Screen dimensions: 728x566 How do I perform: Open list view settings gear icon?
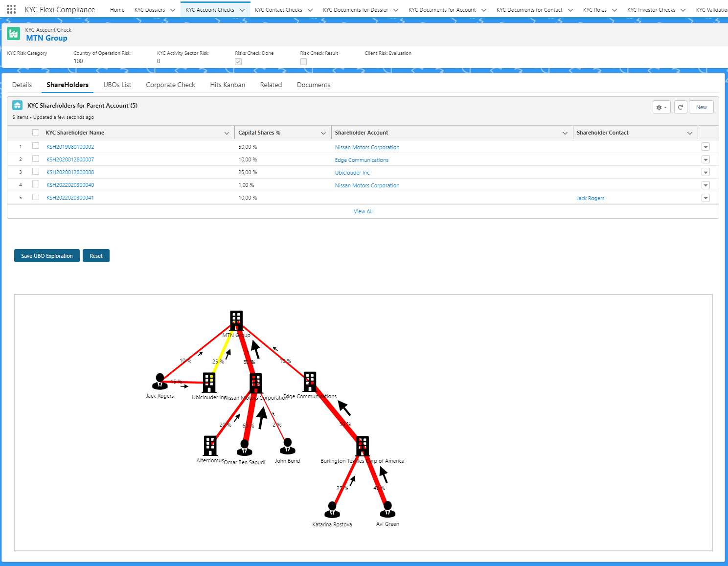pyautogui.click(x=661, y=107)
